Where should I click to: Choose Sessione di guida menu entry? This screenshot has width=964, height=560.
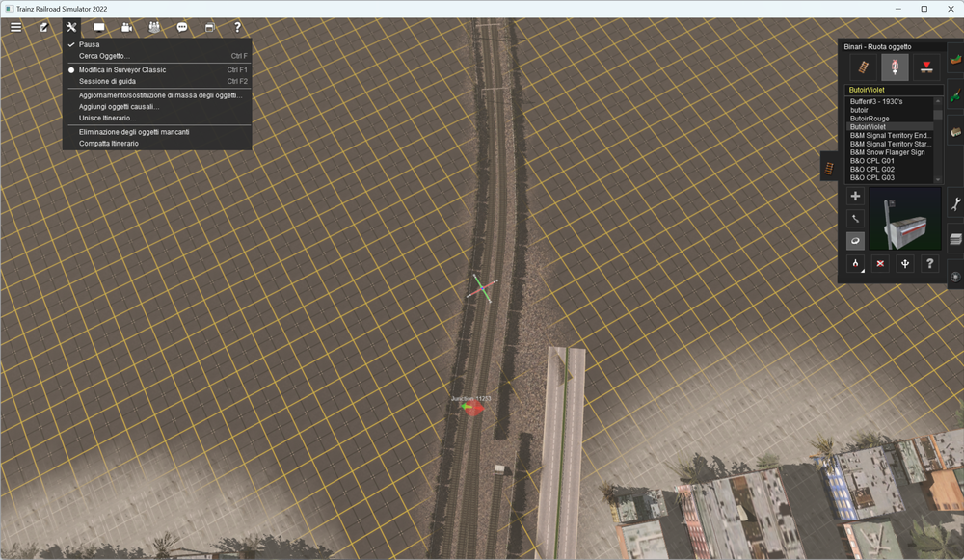click(157, 81)
